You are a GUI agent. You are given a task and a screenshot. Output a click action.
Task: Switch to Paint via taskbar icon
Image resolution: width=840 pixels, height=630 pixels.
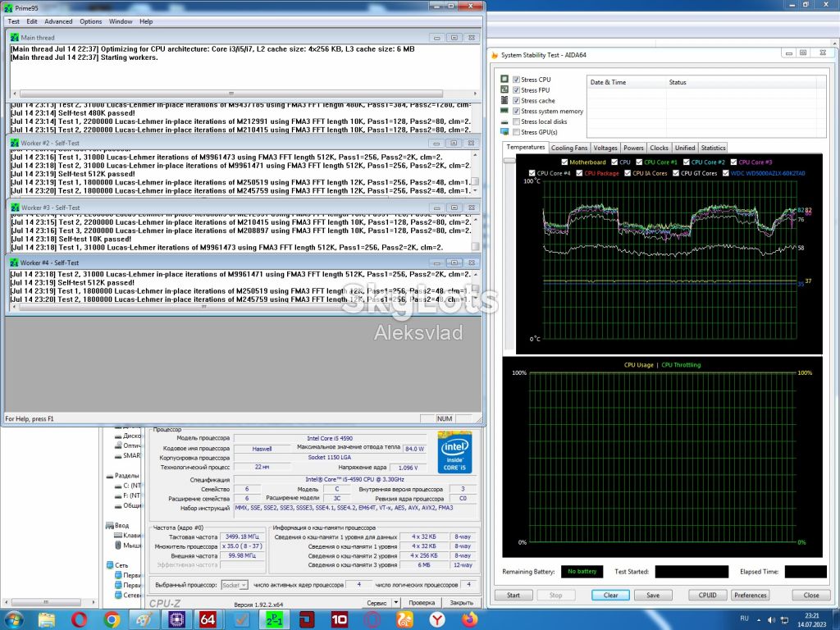144,620
